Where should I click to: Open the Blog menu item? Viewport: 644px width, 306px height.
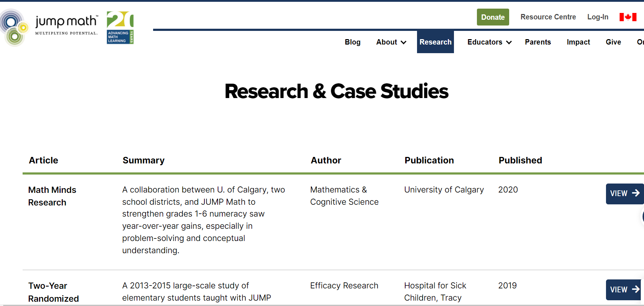(352, 42)
